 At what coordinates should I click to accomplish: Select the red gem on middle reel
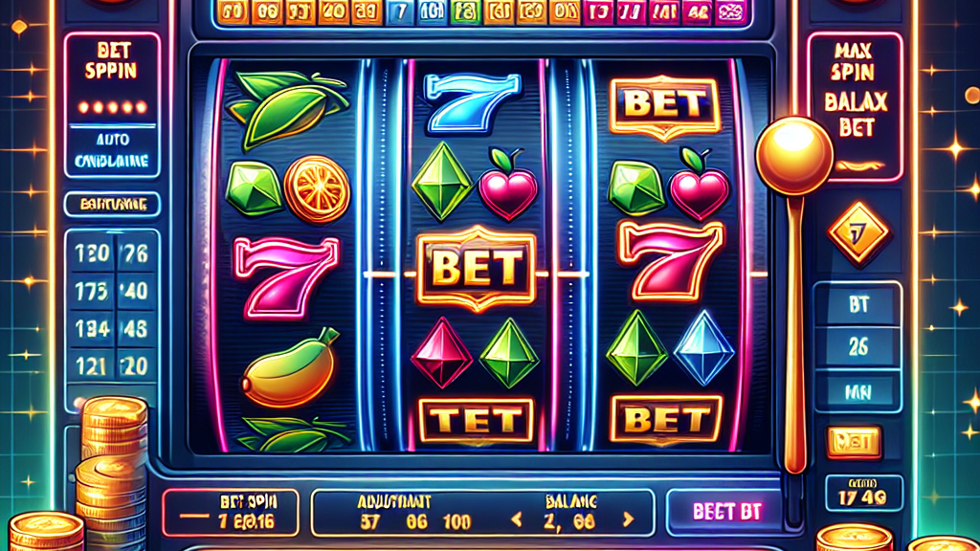(442, 352)
